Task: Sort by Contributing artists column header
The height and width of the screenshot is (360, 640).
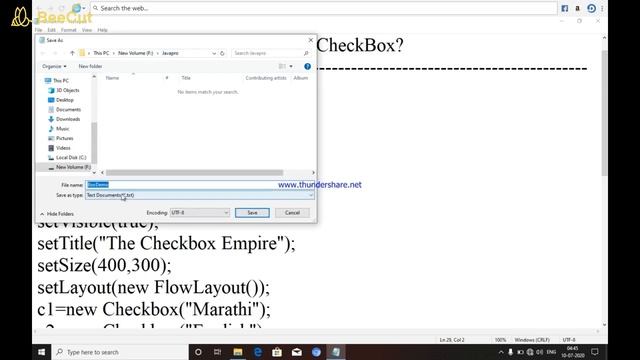Action: (x=266, y=78)
